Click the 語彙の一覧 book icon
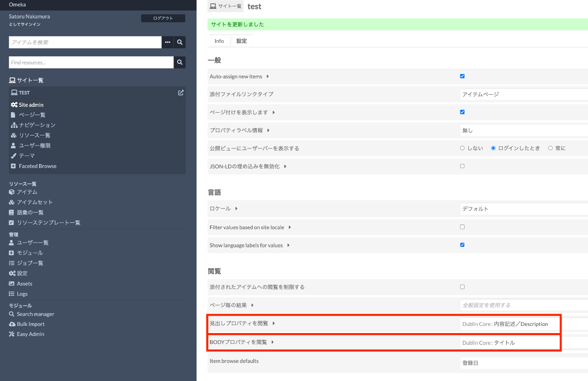This screenshot has height=381, width=588. [11, 212]
